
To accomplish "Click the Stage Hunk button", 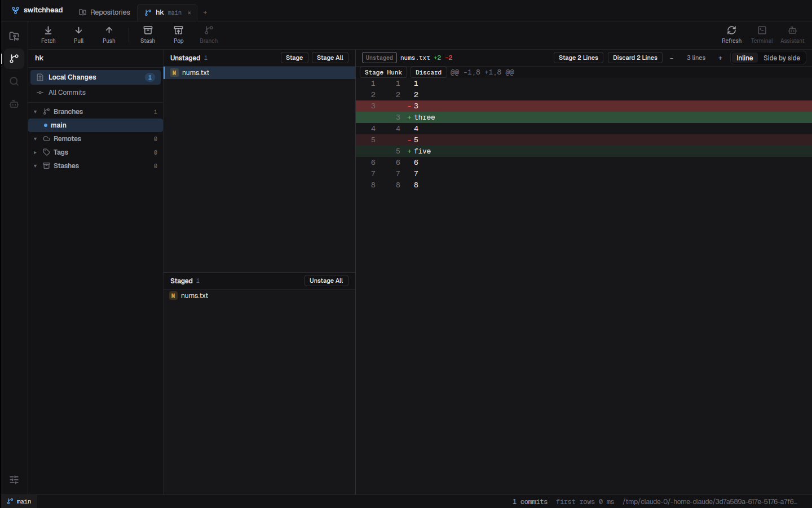I will 383,72.
